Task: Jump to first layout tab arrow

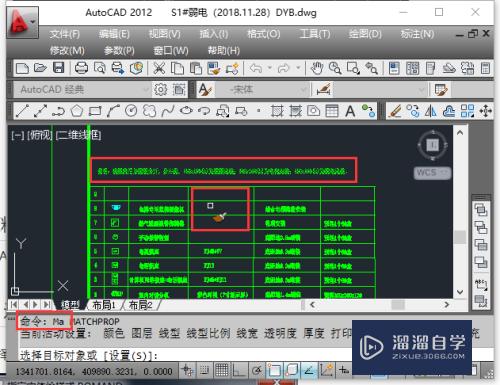Action: coord(14,305)
